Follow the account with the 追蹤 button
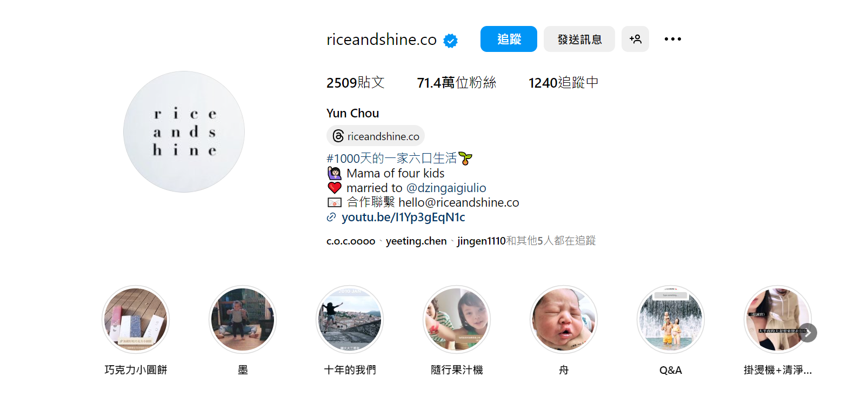This screenshot has height=402, width=868. 509,39
